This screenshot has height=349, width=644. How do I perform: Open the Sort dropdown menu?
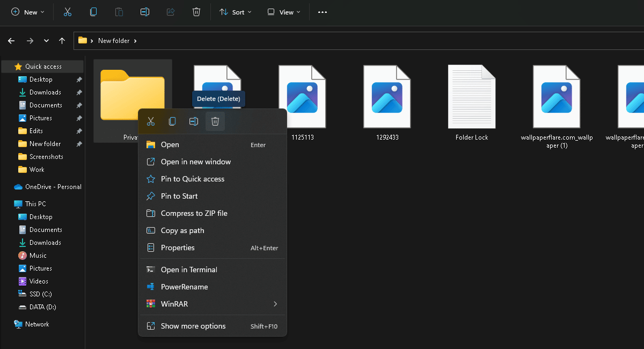click(235, 12)
